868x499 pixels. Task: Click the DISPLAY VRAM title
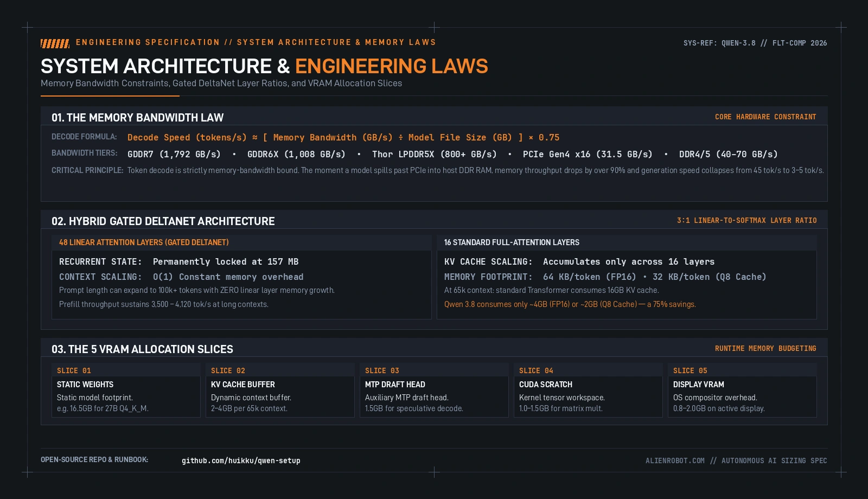(699, 385)
